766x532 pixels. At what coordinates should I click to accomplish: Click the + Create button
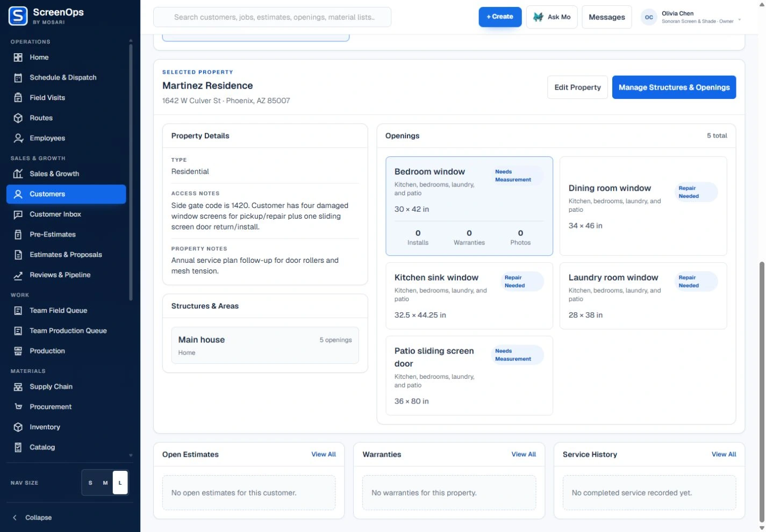pos(500,17)
